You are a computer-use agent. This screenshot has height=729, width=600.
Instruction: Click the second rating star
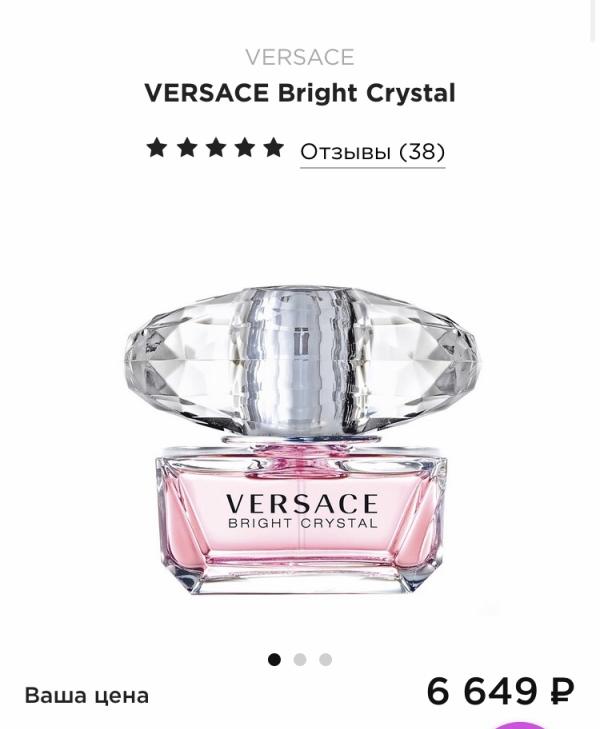click(x=186, y=148)
